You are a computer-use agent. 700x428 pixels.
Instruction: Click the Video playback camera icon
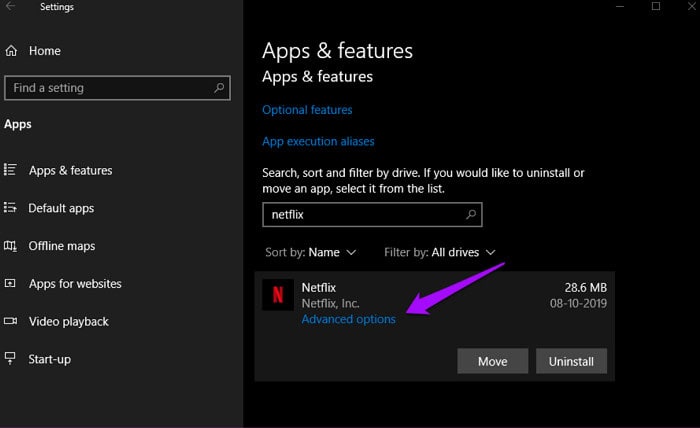tap(10, 321)
